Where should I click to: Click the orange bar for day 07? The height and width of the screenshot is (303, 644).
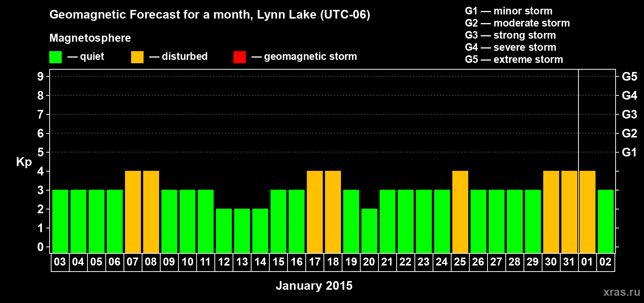click(133, 212)
